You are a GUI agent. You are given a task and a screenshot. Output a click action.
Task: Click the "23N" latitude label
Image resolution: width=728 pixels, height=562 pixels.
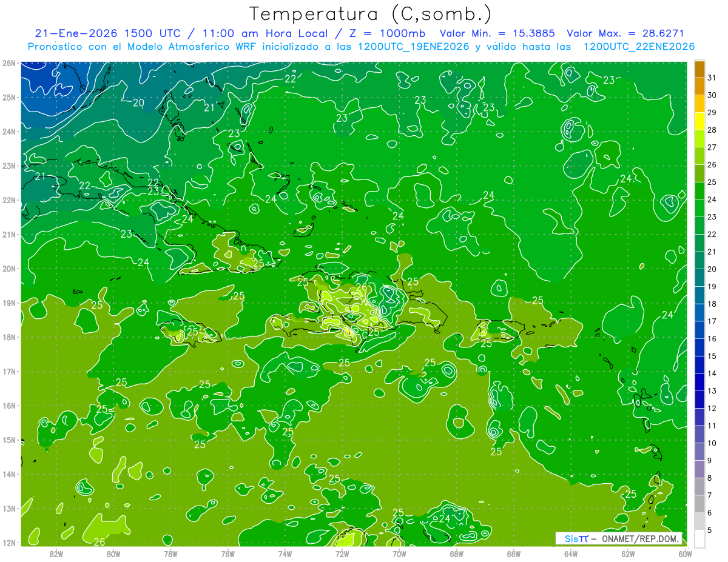coord(8,166)
